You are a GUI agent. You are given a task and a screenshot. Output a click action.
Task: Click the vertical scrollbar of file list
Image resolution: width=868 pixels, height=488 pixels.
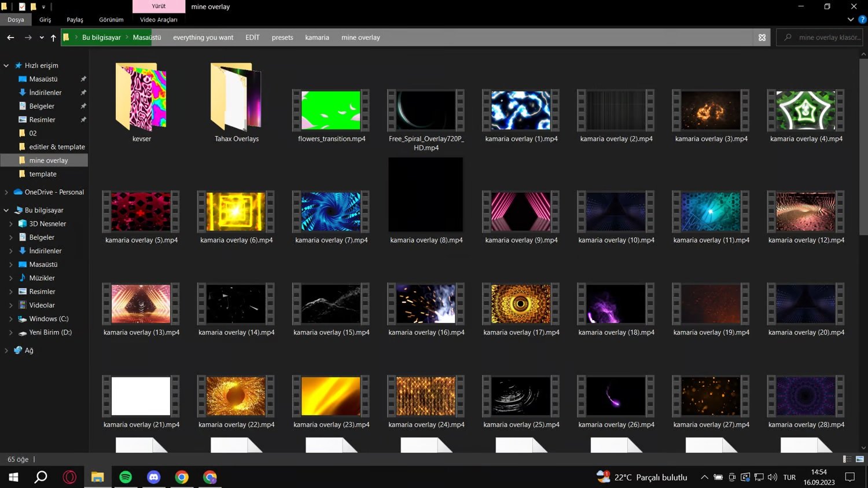point(863,146)
